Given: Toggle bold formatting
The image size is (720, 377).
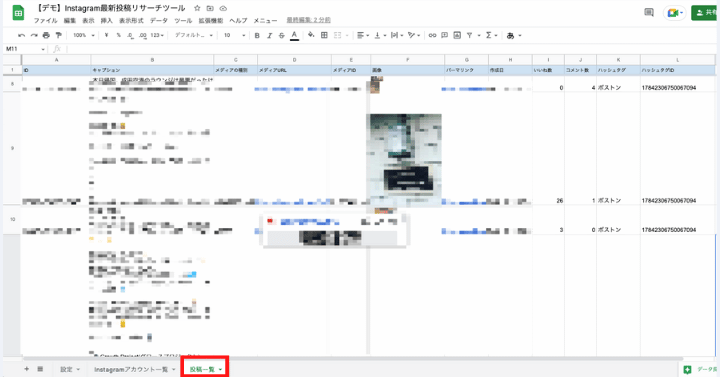Looking at the screenshot, I should click(257, 35).
